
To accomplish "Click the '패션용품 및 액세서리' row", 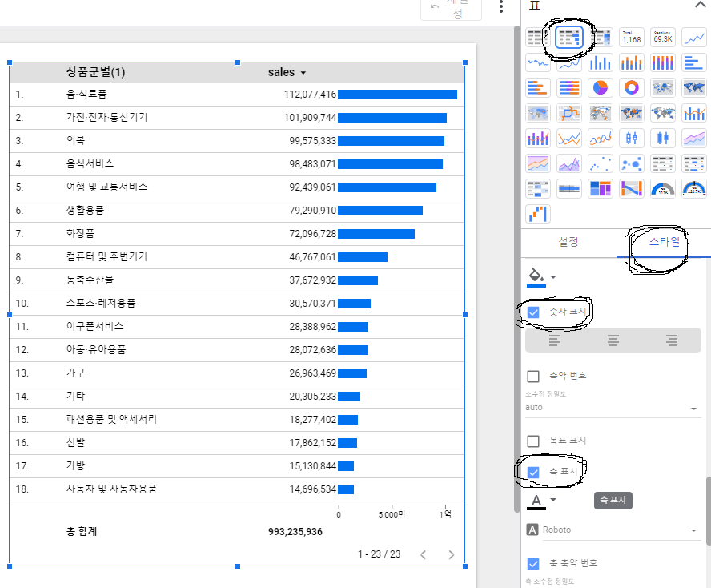I will coord(237,419).
